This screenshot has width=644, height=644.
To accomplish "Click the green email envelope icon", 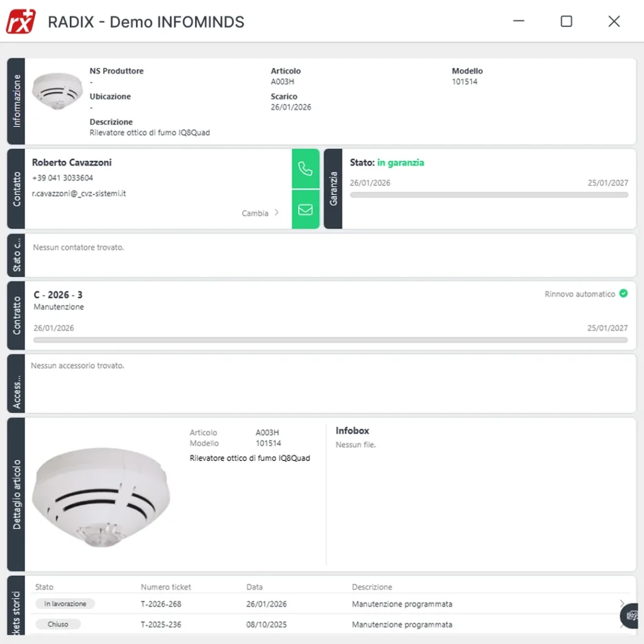I will tap(306, 209).
